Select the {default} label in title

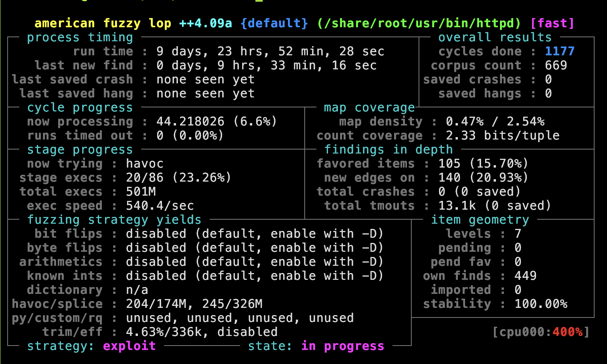point(274,23)
